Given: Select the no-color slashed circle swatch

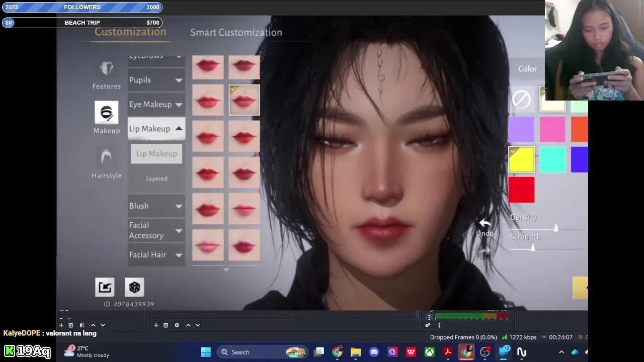Looking at the screenshot, I should 521,99.
